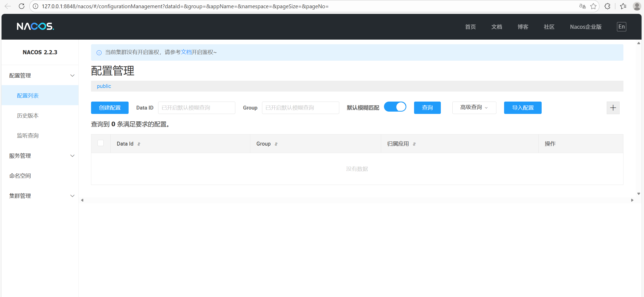The height and width of the screenshot is (297, 644).
Task: Click the Data Id sort icon
Action: (x=139, y=144)
